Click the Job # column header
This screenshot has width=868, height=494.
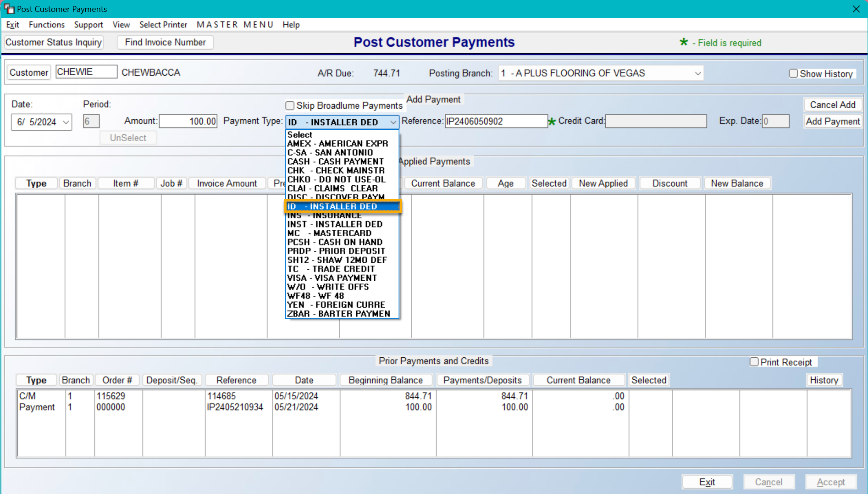tap(171, 183)
